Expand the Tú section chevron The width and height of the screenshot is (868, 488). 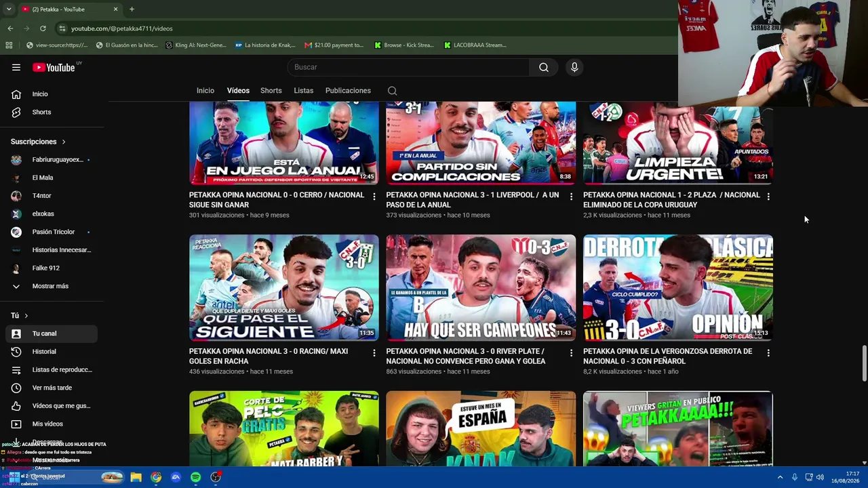pos(26,316)
